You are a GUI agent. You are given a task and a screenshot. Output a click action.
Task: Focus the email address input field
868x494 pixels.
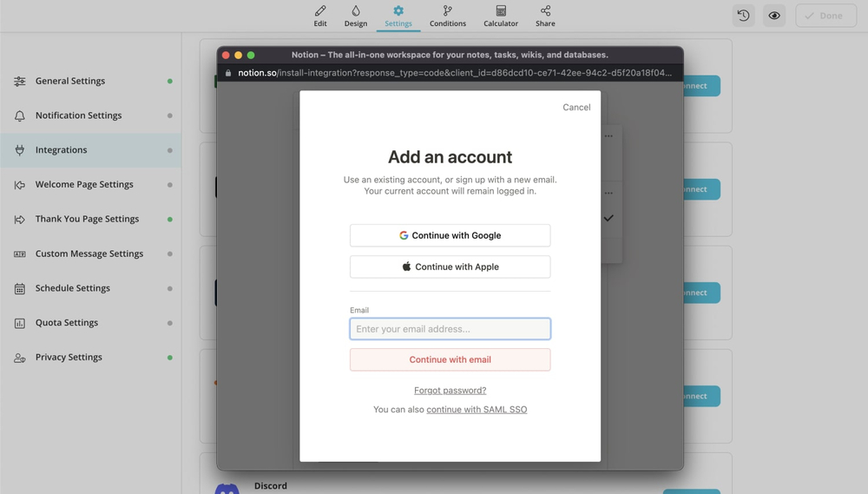point(450,329)
